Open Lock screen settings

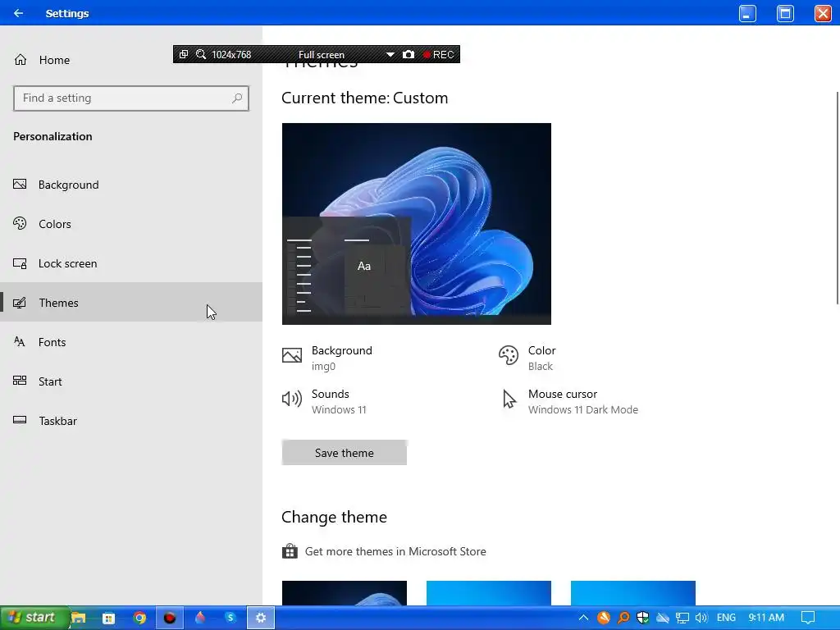point(131,263)
